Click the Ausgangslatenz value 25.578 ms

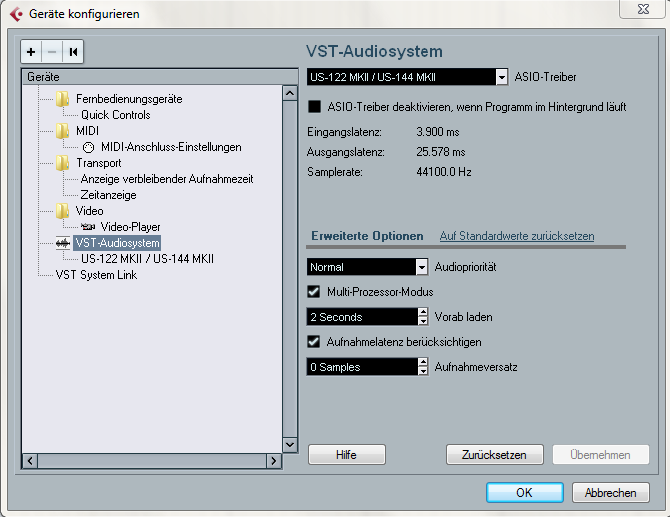click(x=441, y=152)
